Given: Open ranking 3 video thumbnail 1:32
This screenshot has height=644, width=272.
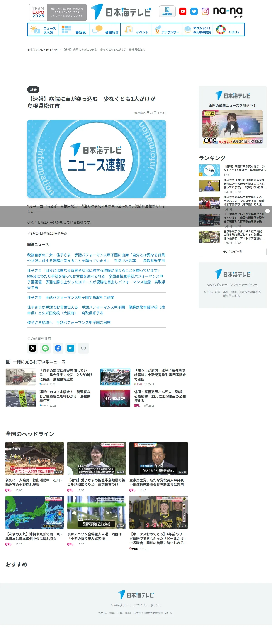Looking at the screenshot, I should point(209,203).
